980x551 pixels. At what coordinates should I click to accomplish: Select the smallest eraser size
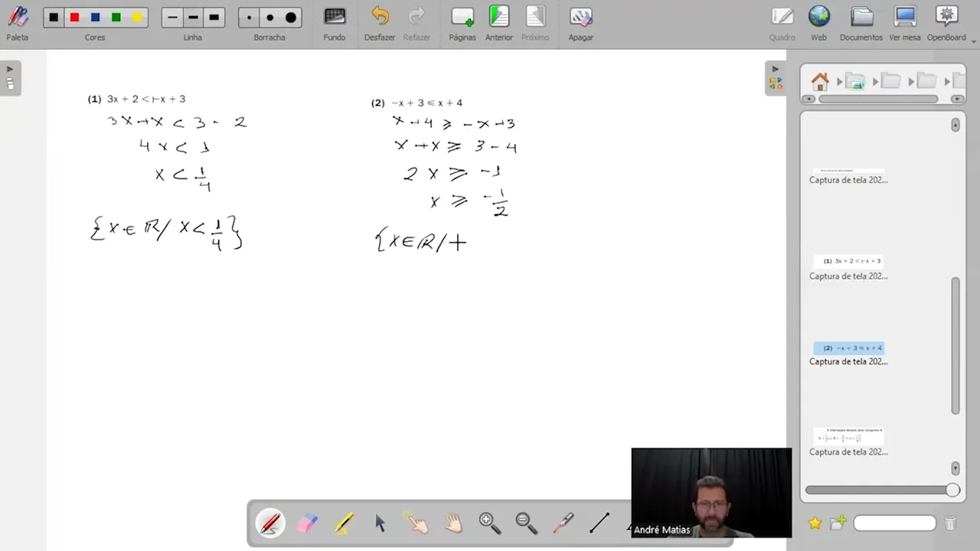249,18
